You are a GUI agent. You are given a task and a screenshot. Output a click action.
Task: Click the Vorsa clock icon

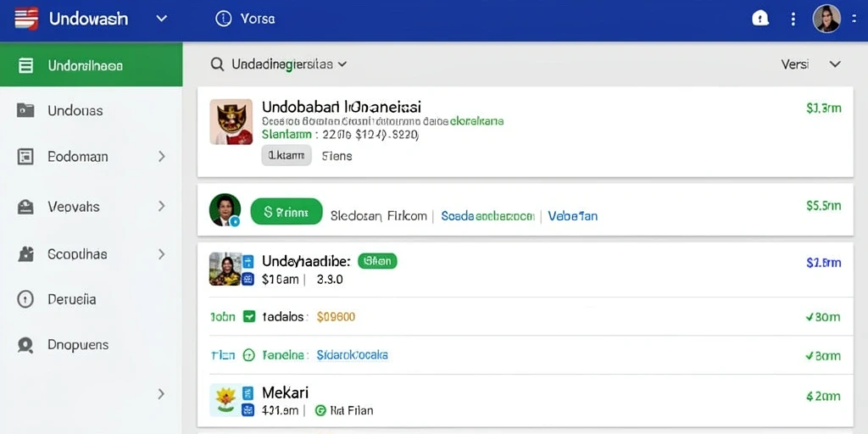223,19
